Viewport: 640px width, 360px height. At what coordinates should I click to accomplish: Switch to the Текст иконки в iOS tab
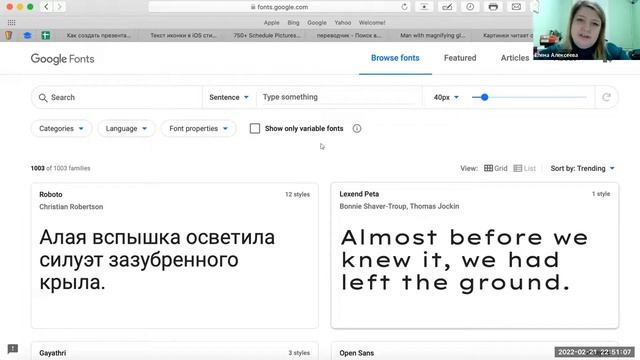(x=183, y=36)
